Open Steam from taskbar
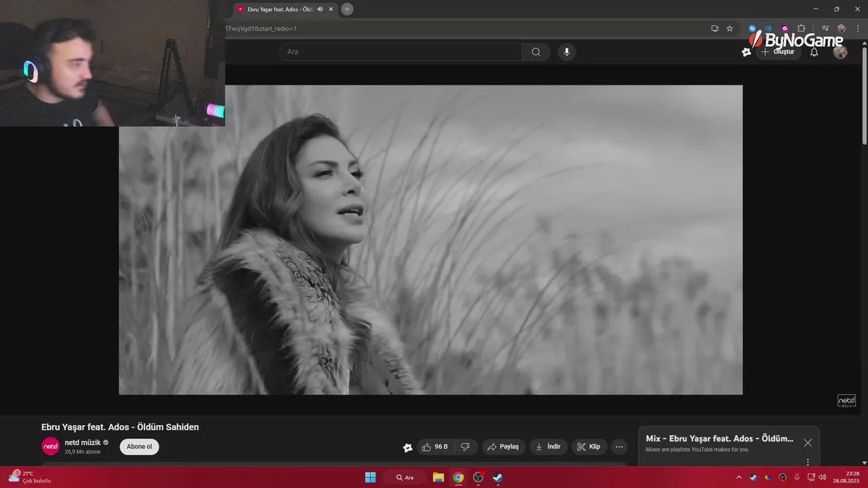The width and height of the screenshot is (868, 488). (x=498, y=477)
